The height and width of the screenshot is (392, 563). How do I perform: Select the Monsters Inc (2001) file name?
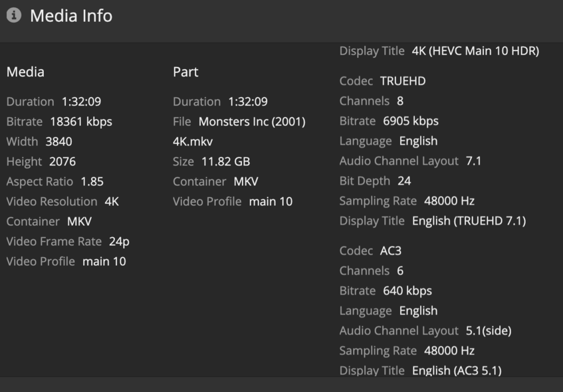click(x=252, y=122)
